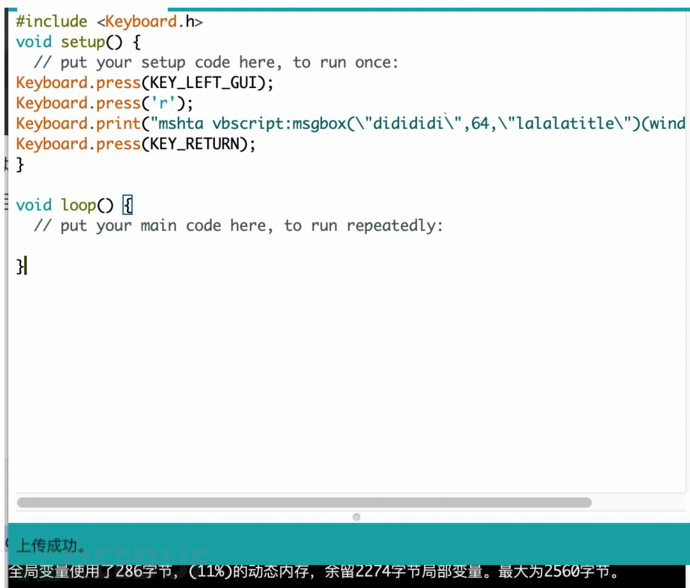Click the void setup() function declaration

78,41
